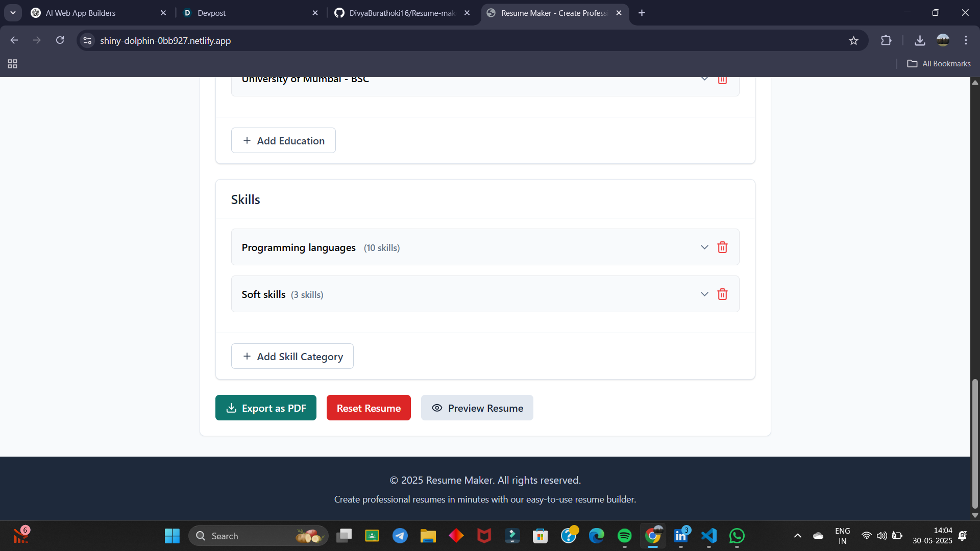Bookmark this page with star icon
Viewport: 980px width, 551px height.
853,41
